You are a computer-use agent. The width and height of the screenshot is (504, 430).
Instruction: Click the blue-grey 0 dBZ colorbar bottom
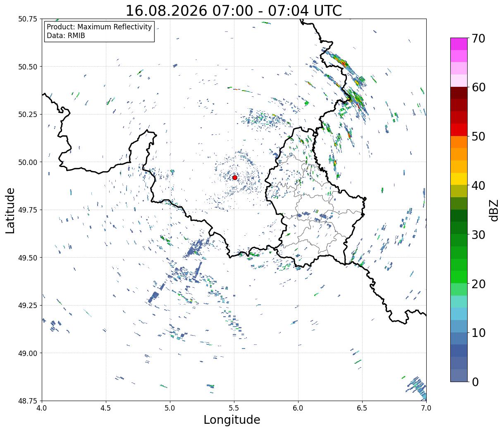[x=459, y=375]
